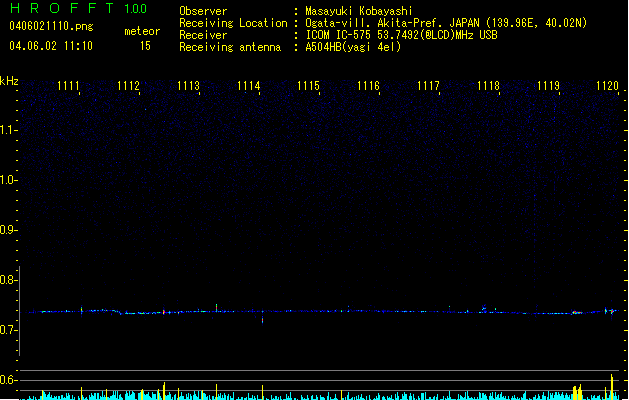Click the 0.8 kHz axis label
This screenshot has width=629, height=400.
(x=8, y=280)
